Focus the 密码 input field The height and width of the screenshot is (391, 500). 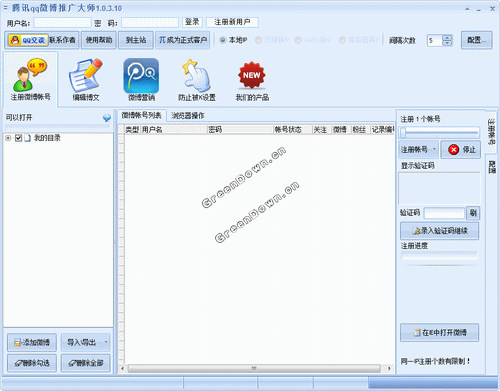(150, 23)
